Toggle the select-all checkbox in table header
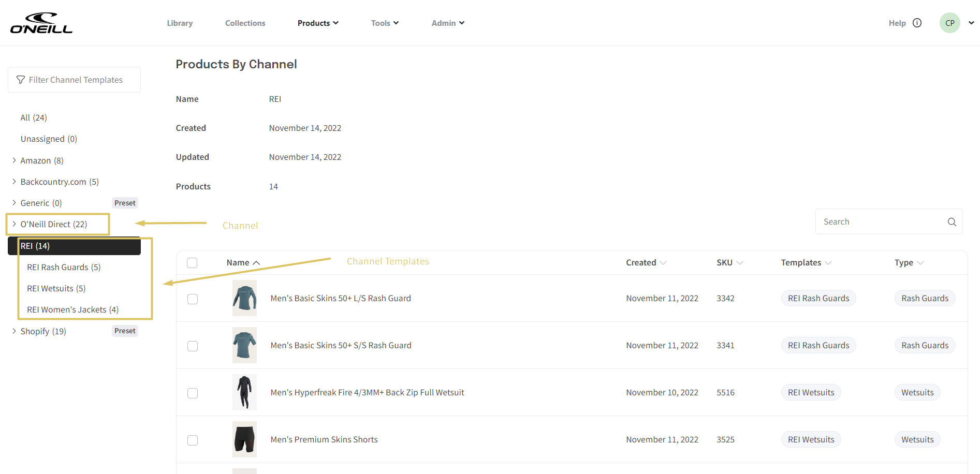This screenshot has width=980, height=474. 192,263
